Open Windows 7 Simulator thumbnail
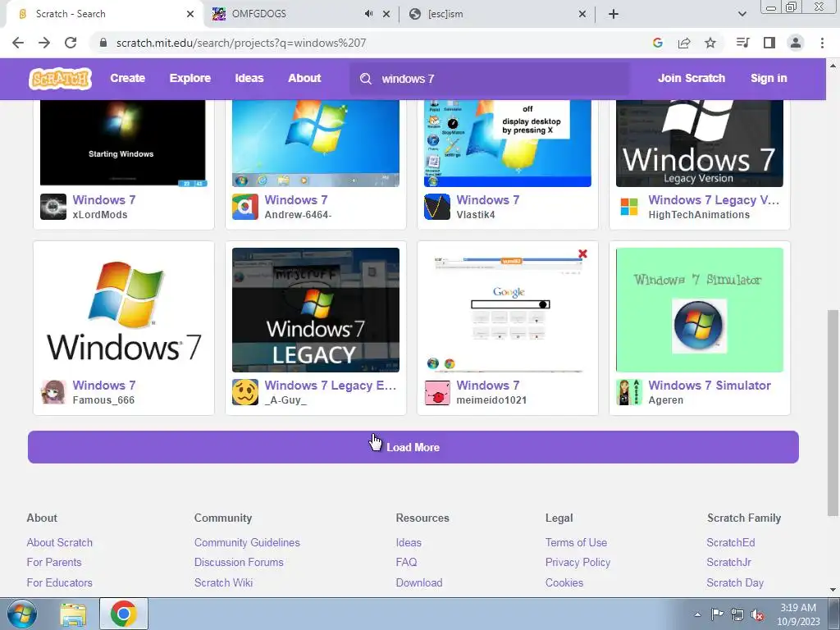Image resolution: width=840 pixels, height=630 pixels. [700, 309]
